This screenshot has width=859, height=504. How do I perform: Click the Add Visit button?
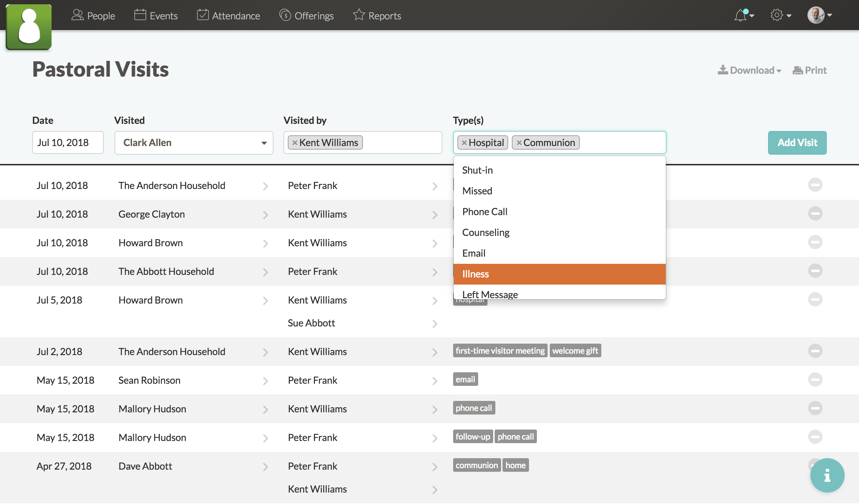click(x=797, y=142)
